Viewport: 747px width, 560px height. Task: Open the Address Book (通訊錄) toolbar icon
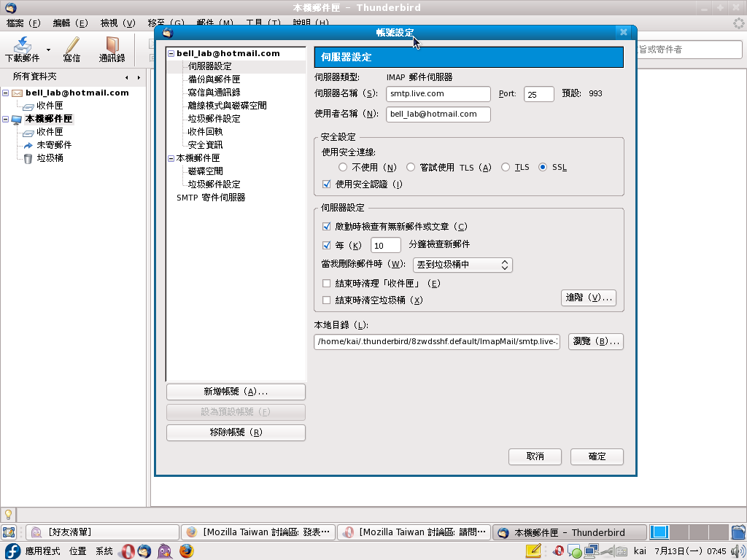[x=112, y=44]
